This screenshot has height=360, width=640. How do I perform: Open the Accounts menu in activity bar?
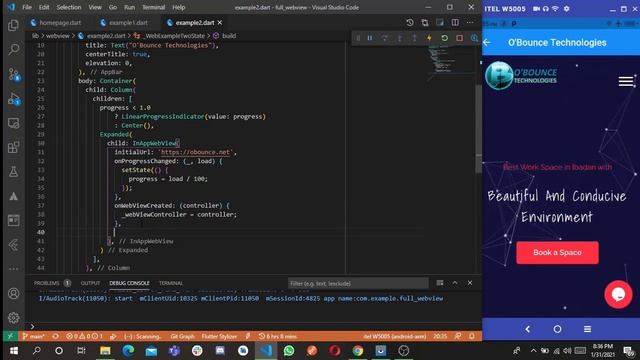13,293
